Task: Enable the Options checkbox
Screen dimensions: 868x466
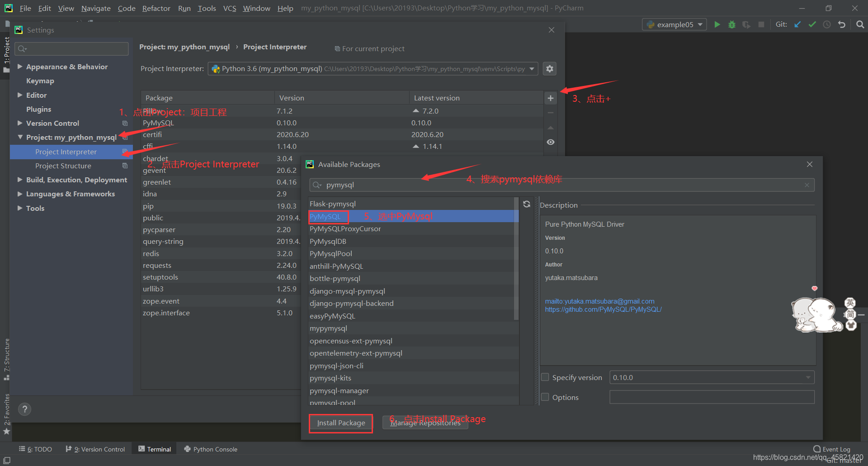Action: (x=545, y=397)
